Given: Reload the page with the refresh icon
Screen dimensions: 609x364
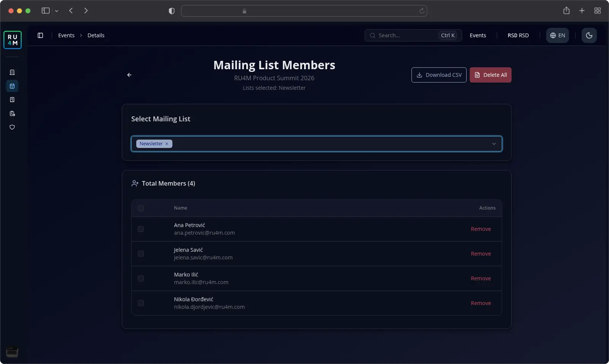Looking at the screenshot, I should [422, 11].
